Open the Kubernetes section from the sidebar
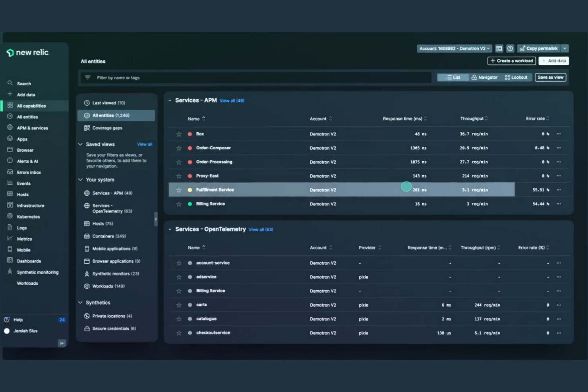Screen dimensions: 588x392 click(x=10, y=216)
